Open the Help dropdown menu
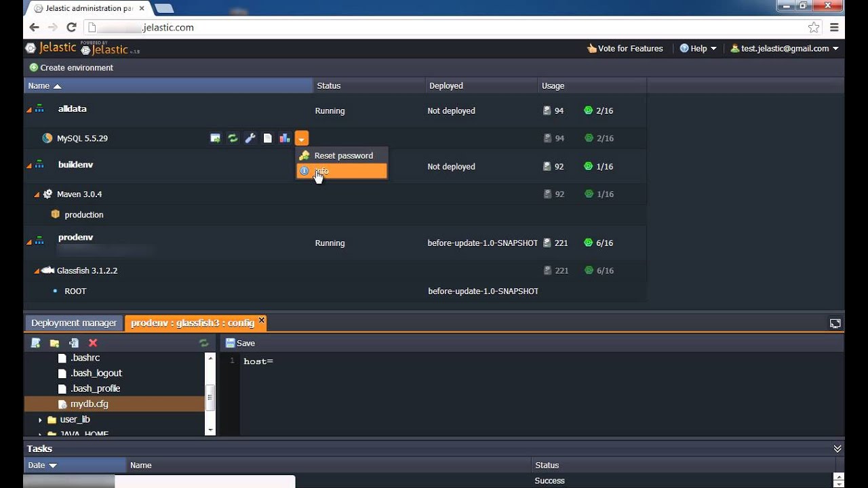868x488 pixels. tap(698, 49)
